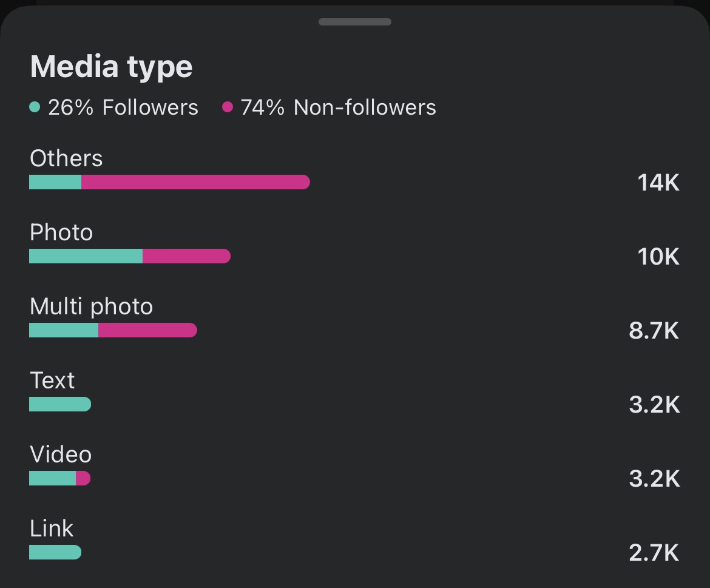This screenshot has height=588, width=710.
Task: Tap the 8.7K value for Multi photo
Action: tap(654, 331)
